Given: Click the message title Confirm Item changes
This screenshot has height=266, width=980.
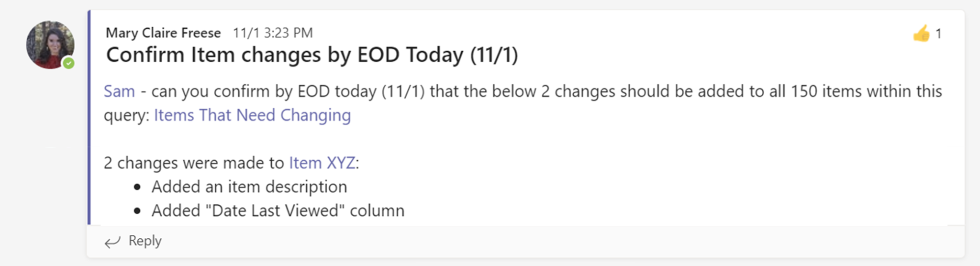Looking at the screenshot, I should click(x=312, y=55).
